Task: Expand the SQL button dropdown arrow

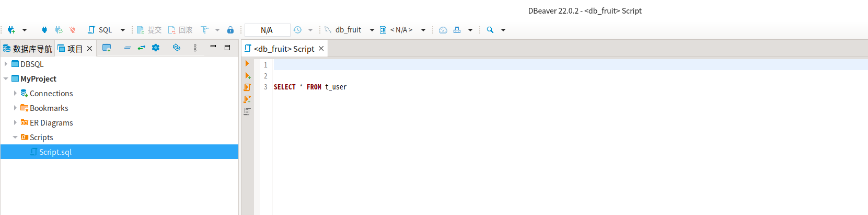Action: tap(123, 30)
